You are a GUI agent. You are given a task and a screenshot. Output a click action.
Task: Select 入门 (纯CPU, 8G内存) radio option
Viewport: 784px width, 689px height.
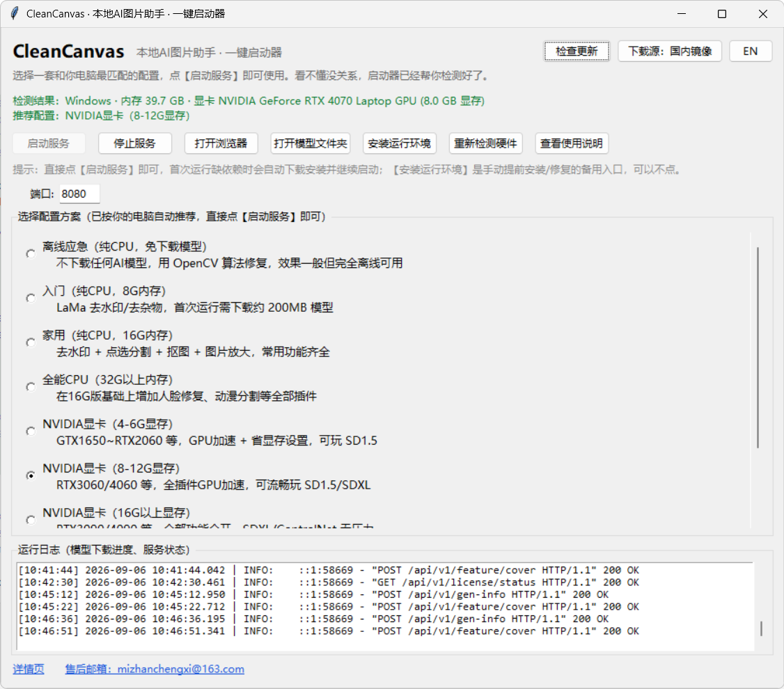(31, 299)
